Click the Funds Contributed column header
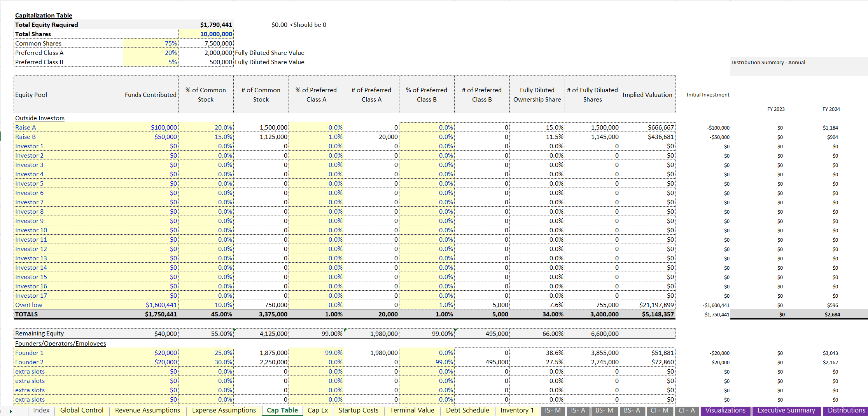868x416 pixels. tap(150, 95)
